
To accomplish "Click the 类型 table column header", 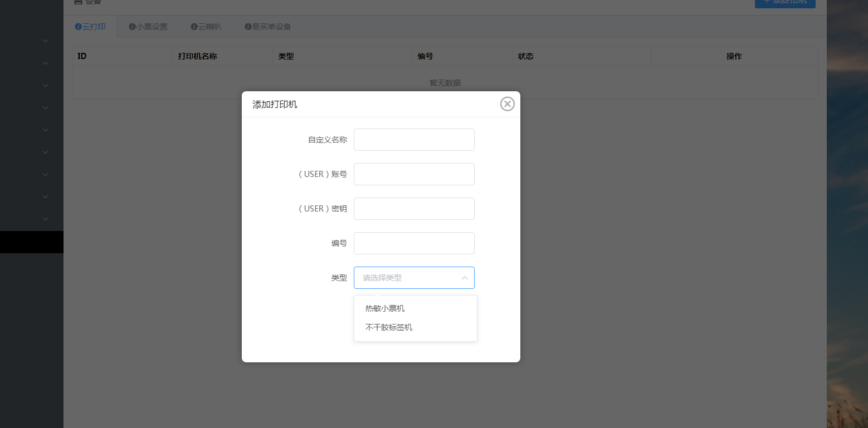I will coord(342,56).
